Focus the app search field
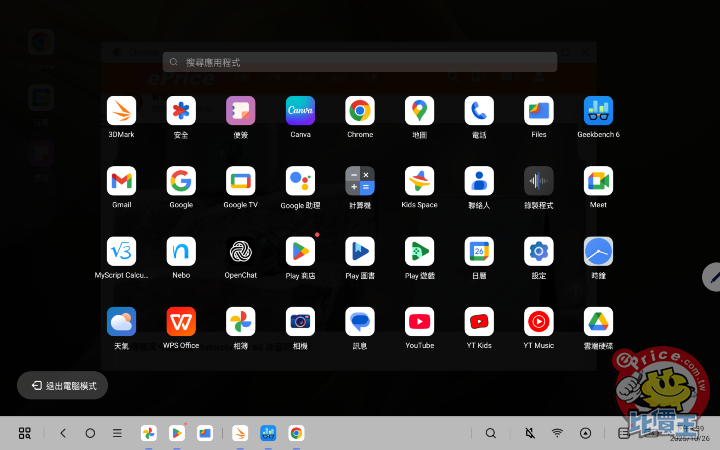720x450 pixels. [360, 62]
